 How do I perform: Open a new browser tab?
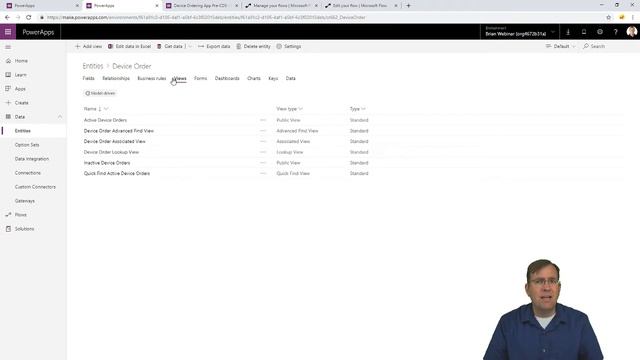tap(408, 6)
